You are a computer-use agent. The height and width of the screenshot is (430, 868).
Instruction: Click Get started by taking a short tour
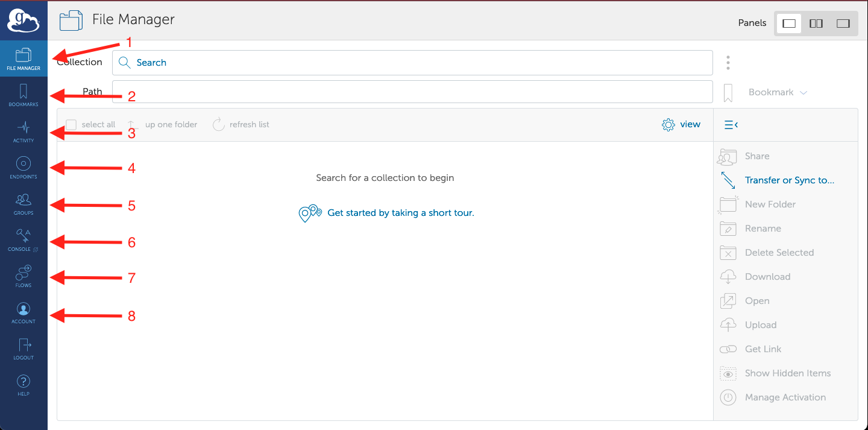(400, 213)
